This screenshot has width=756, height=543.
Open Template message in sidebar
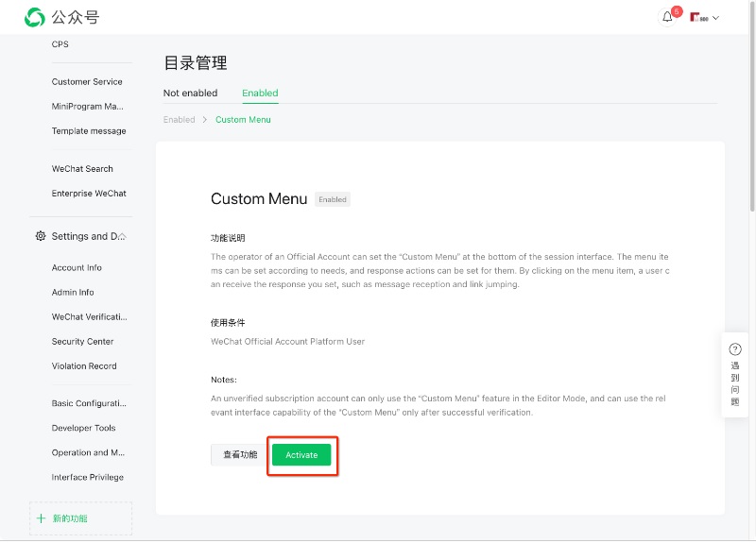click(89, 131)
